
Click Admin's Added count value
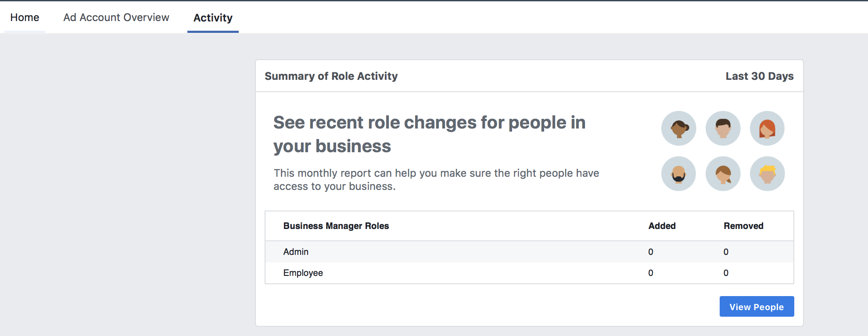(651, 252)
